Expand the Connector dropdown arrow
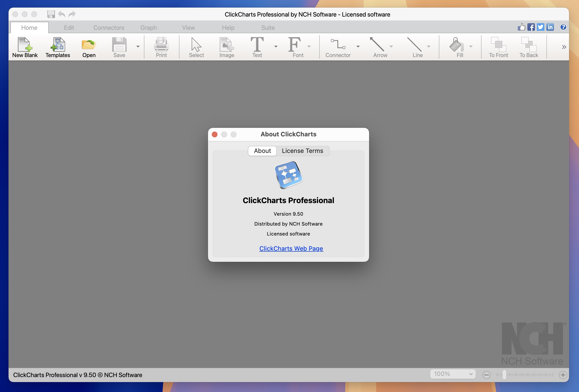579x392 pixels. click(358, 47)
